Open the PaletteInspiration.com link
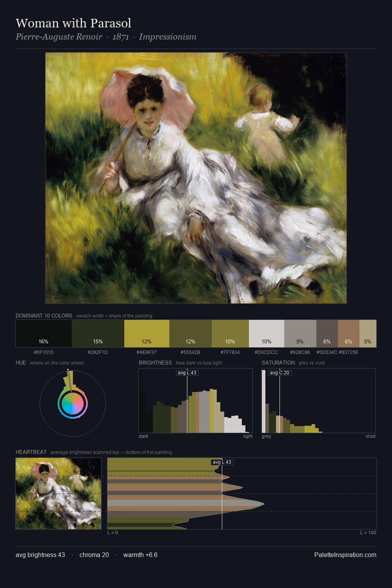Viewport: 392px width, 588px height. pos(345,555)
